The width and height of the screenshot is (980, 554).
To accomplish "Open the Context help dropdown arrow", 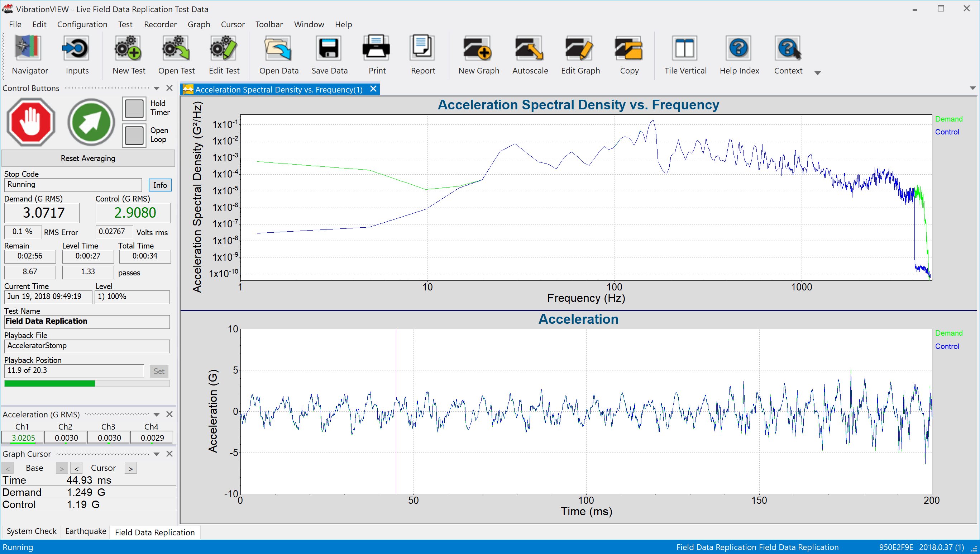I will tap(817, 72).
